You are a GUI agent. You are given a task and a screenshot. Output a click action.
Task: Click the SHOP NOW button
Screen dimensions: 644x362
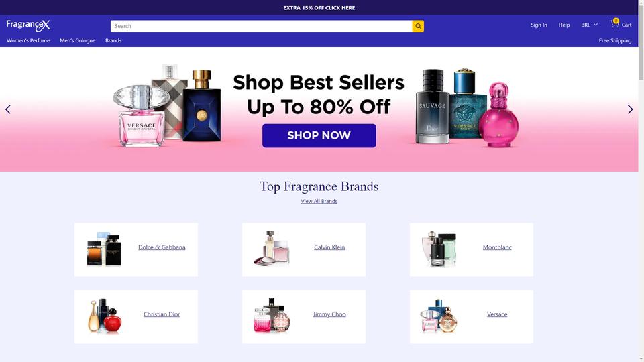coord(319,136)
